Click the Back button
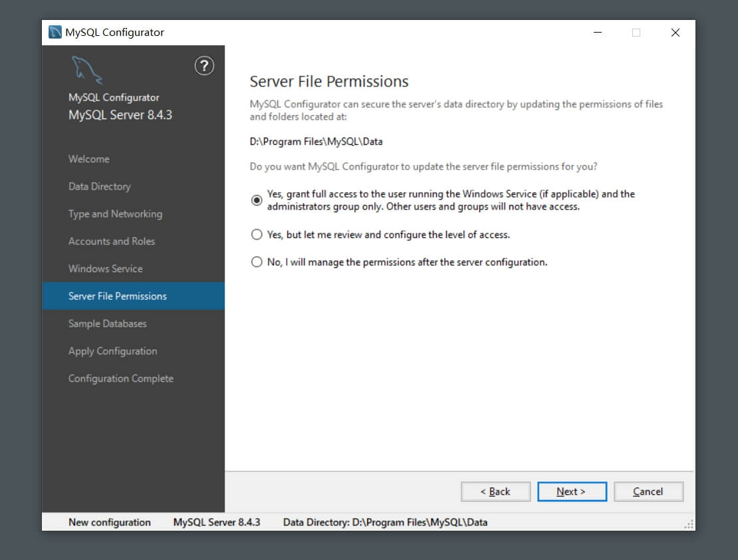This screenshot has height=560, width=738. click(x=495, y=491)
